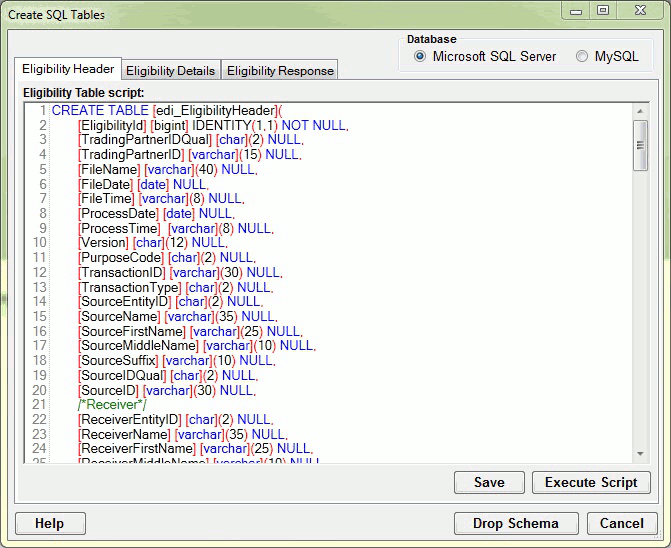The image size is (671, 548).
Task: Click the Drop Schema button
Action: [516, 523]
